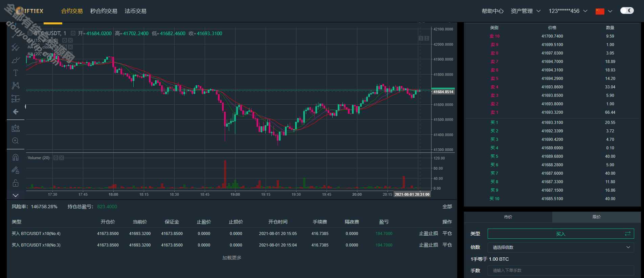Select the pitchfork drawing tool

pos(16,47)
